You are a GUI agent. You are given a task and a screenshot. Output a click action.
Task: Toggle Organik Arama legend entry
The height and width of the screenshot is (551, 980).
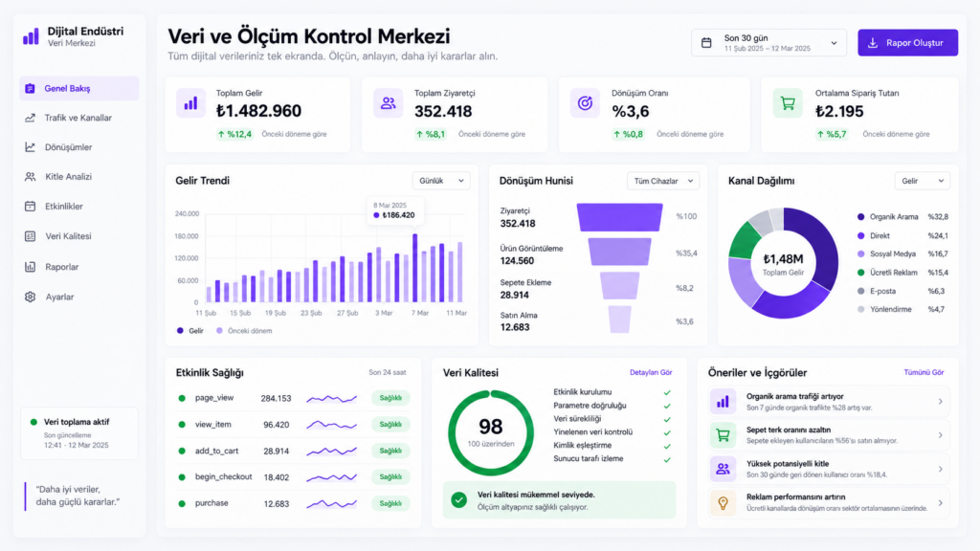[887, 217]
